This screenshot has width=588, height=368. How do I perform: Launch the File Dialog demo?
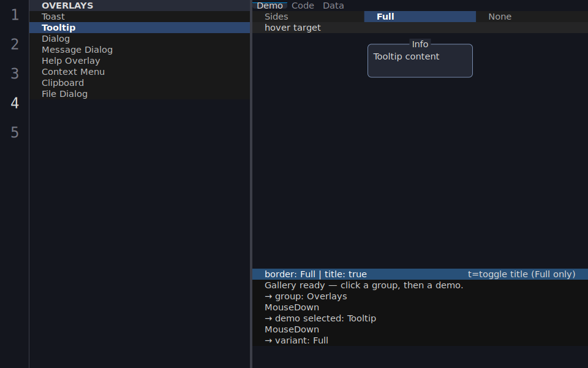[x=140, y=94]
